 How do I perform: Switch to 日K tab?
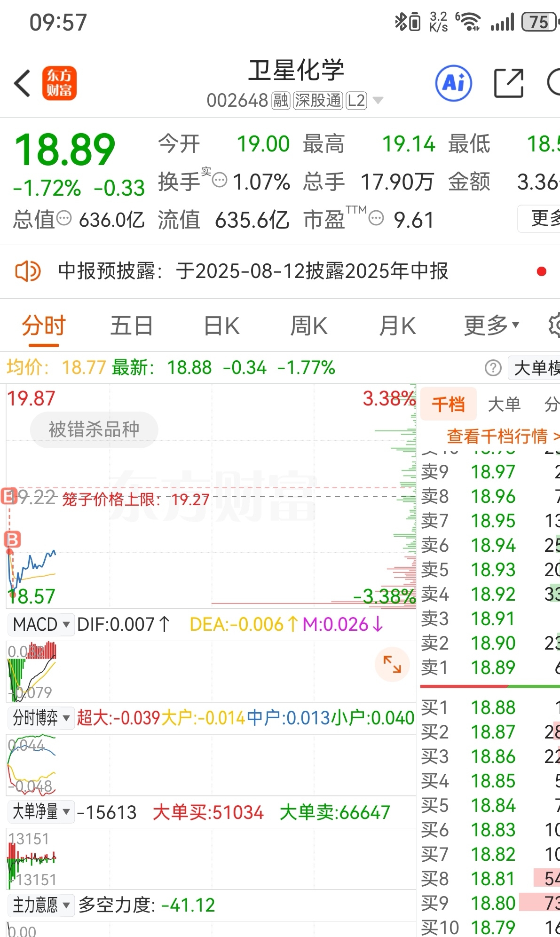[x=221, y=326]
